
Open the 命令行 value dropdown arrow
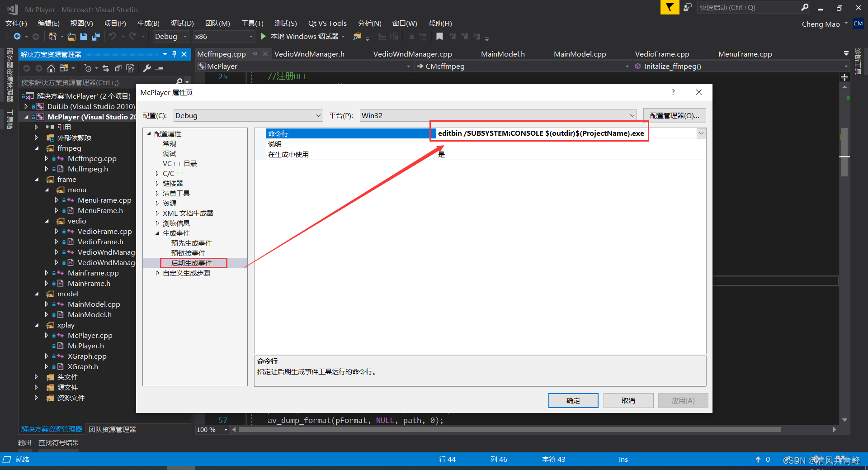click(701, 133)
